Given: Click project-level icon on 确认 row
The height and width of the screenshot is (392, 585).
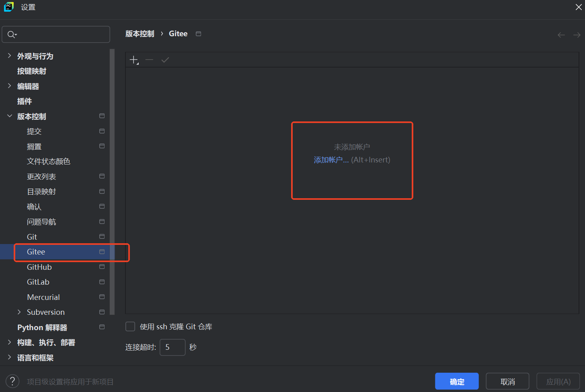Looking at the screenshot, I should coord(102,206).
